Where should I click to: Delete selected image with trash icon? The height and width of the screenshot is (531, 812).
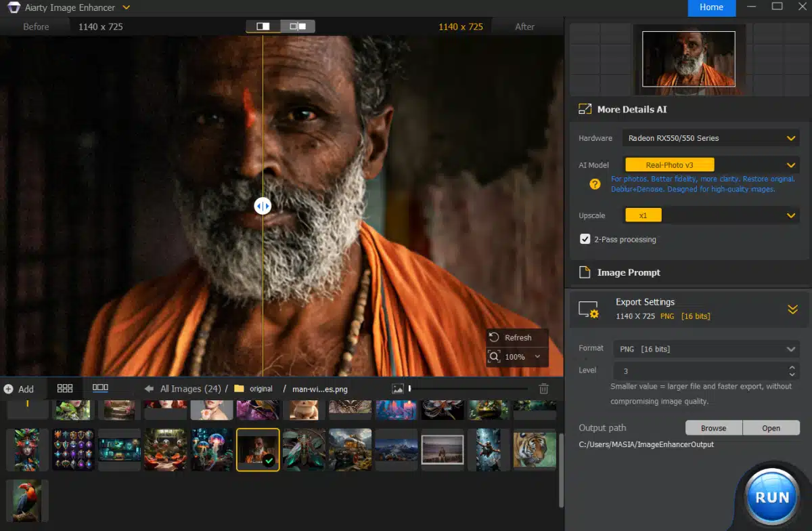(x=543, y=387)
